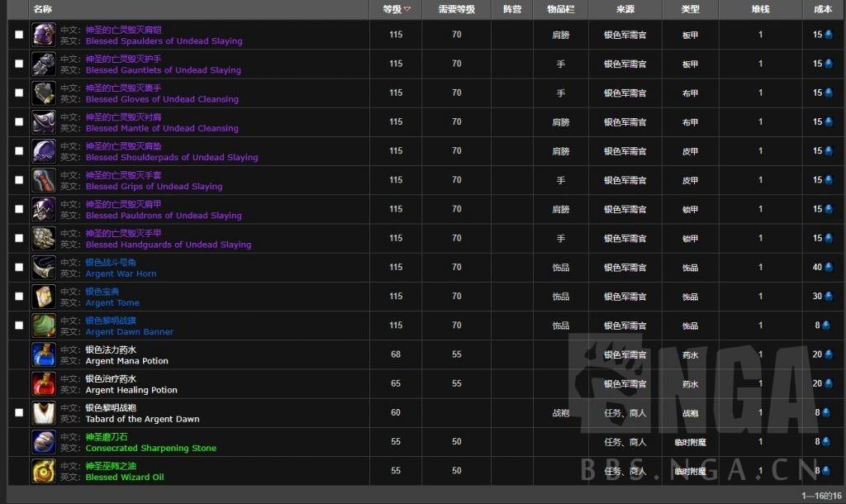Toggle the checkbox for Tabard of the Argent Dawn

pyautogui.click(x=19, y=413)
